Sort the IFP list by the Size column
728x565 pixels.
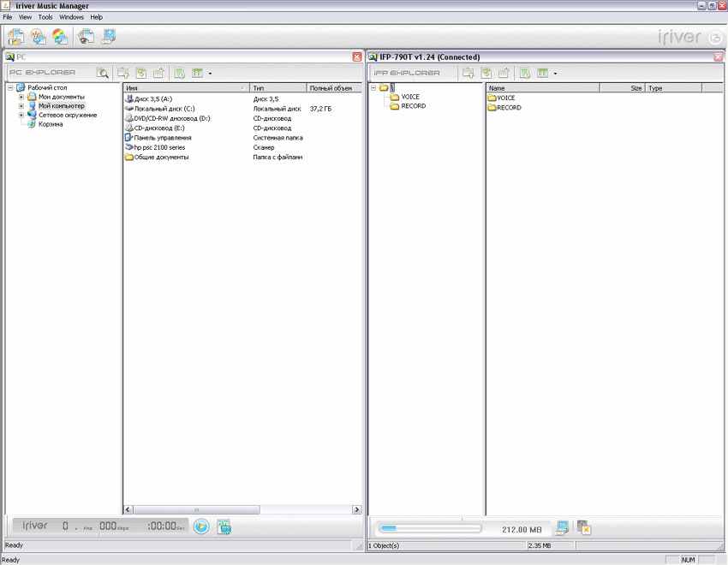pyautogui.click(x=622, y=87)
